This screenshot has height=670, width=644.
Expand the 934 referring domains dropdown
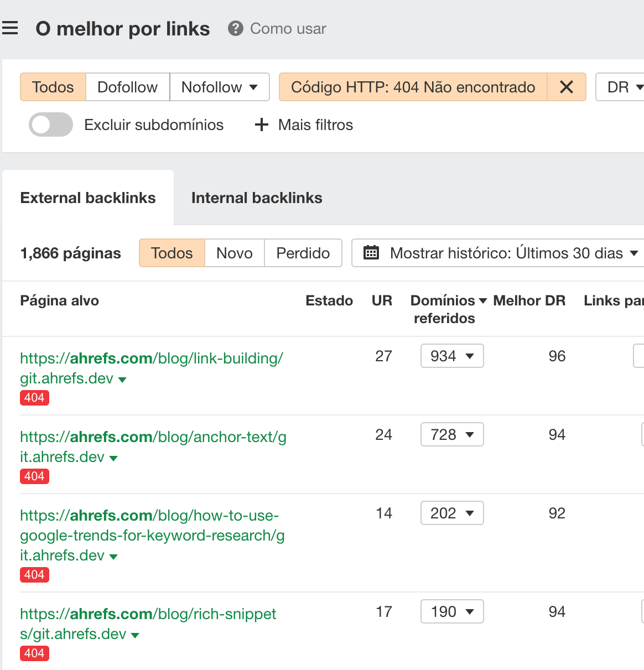click(452, 356)
